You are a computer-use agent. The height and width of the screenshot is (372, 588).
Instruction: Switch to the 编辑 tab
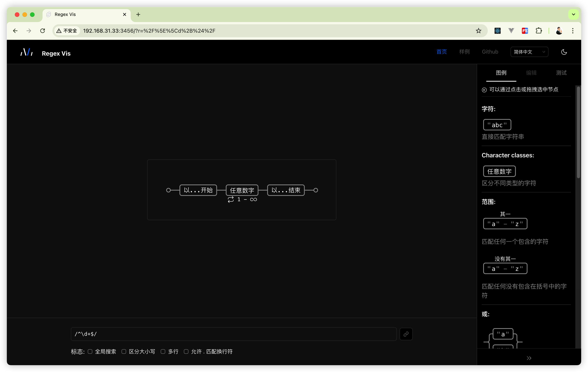[x=531, y=73]
